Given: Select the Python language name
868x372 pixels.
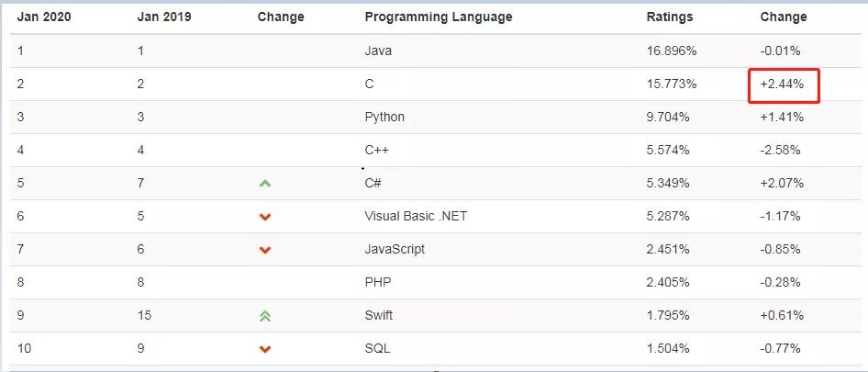Looking at the screenshot, I should [x=384, y=118].
